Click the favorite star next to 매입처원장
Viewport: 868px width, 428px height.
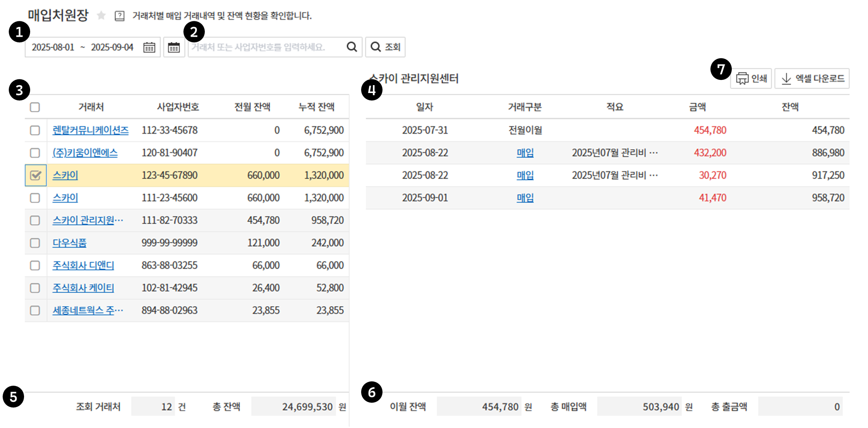click(x=101, y=16)
